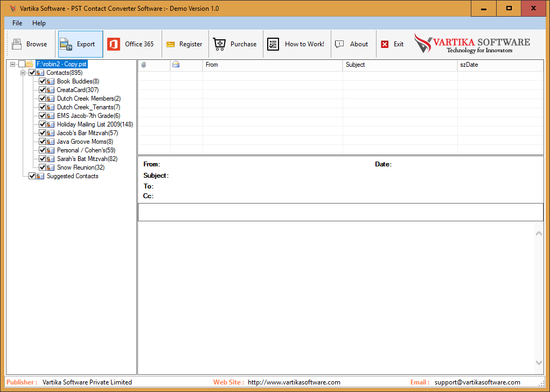This screenshot has width=550, height=392.
Task: Select the Jacob's Bar Mitzvah(57) folder label
Action: (87, 133)
